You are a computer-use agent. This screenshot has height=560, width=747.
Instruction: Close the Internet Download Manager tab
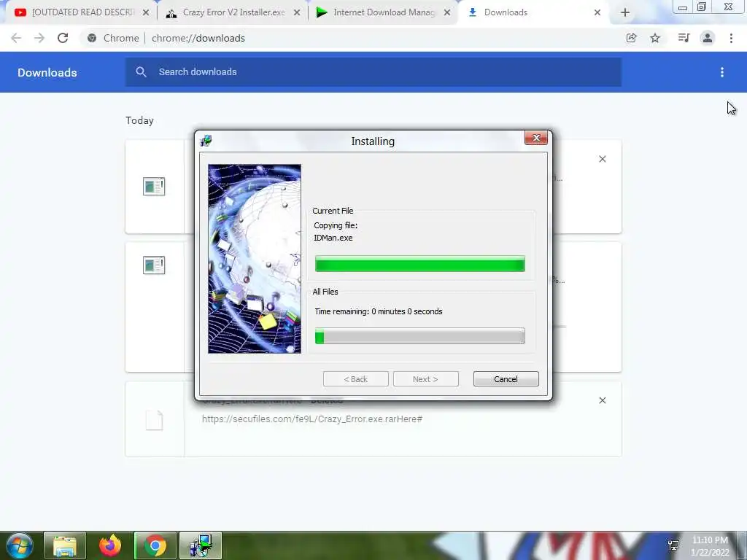[447, 13]
